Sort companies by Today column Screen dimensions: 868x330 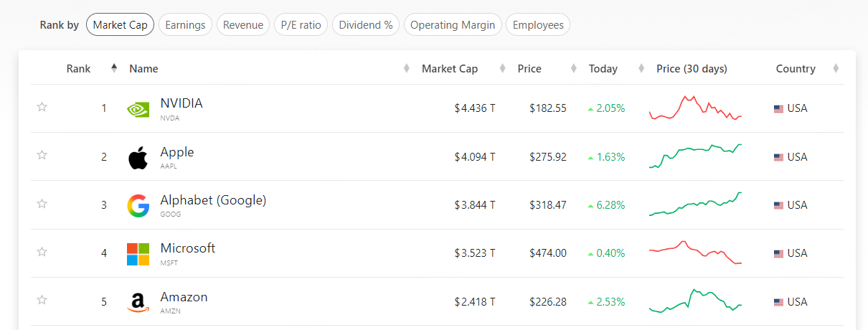click(x=603, y=69)
